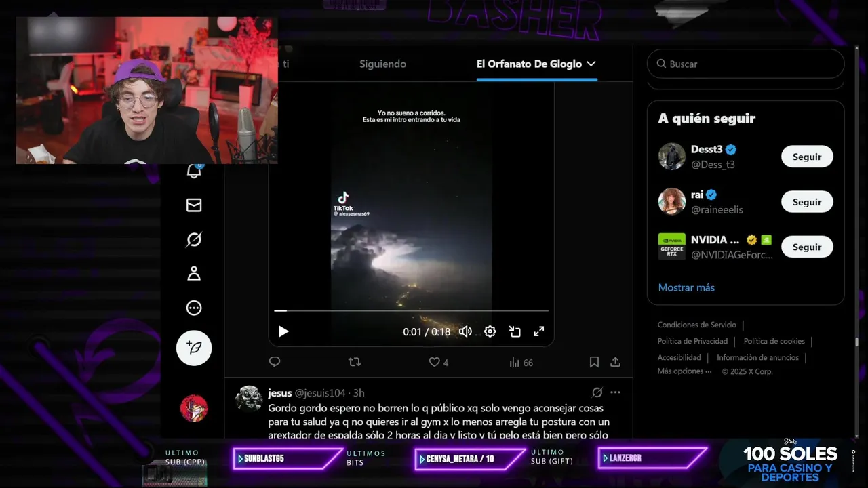Open Profile person icon in sidebar
The width and height of the screenshot is (868, 488).
pyautogui.click(x=194, y=274)
